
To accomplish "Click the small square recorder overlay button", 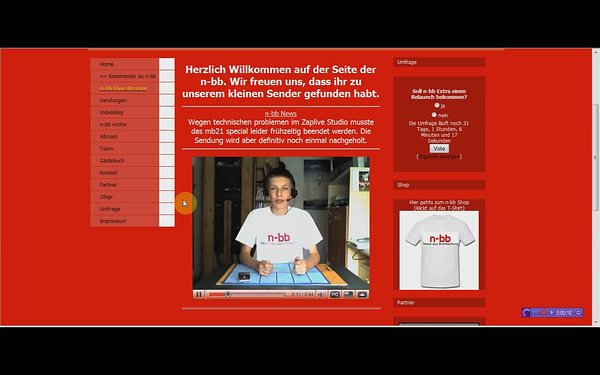I will (x=578, y=313).
